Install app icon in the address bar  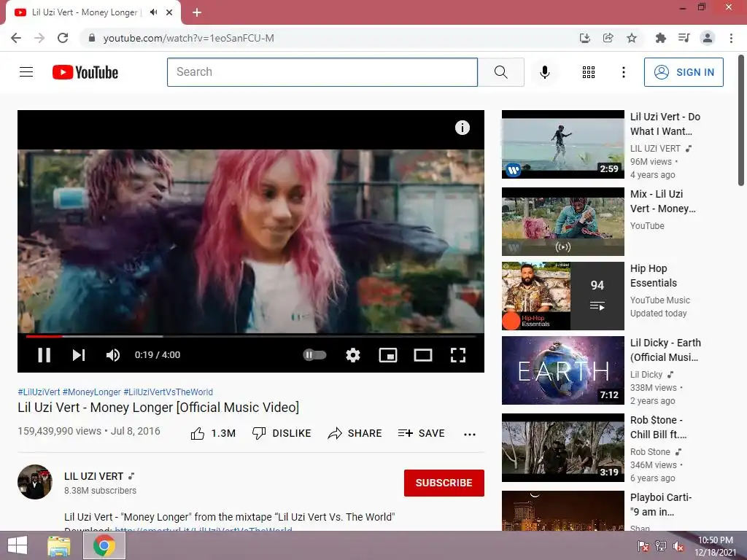pyautogui.click(x=584, y=38)
